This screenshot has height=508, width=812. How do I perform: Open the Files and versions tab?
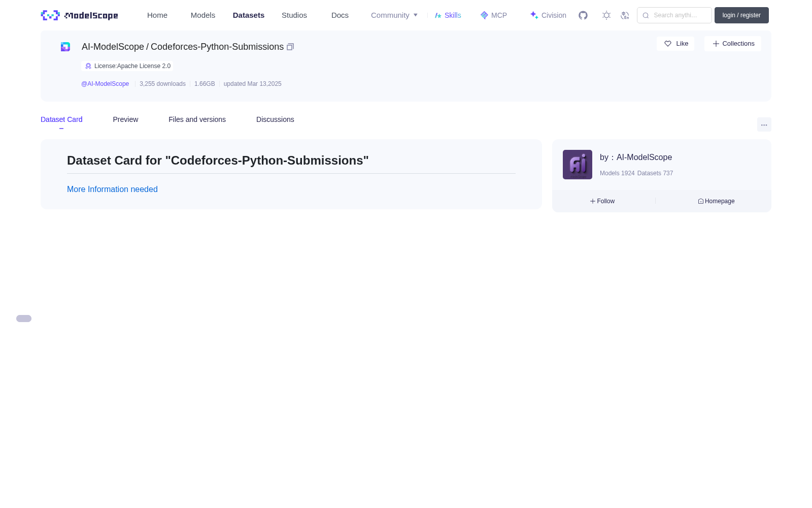pyautogui.click(x=197, y=119)
